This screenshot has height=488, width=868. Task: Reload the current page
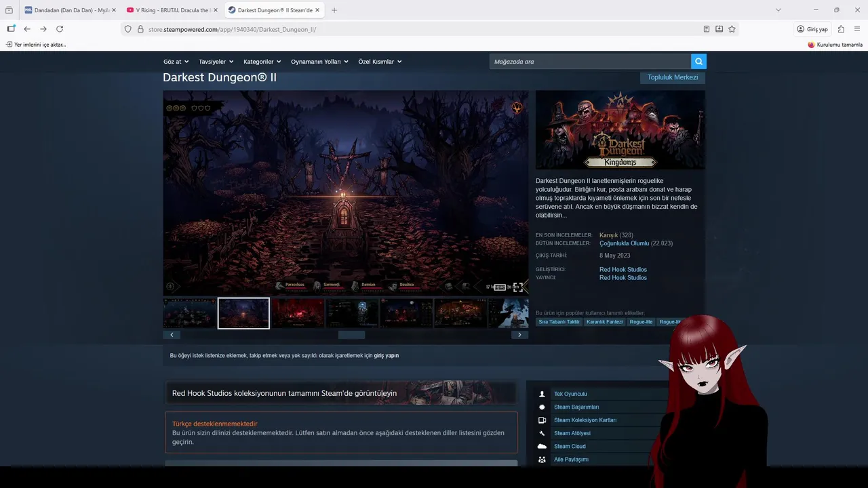pos(60,29)
